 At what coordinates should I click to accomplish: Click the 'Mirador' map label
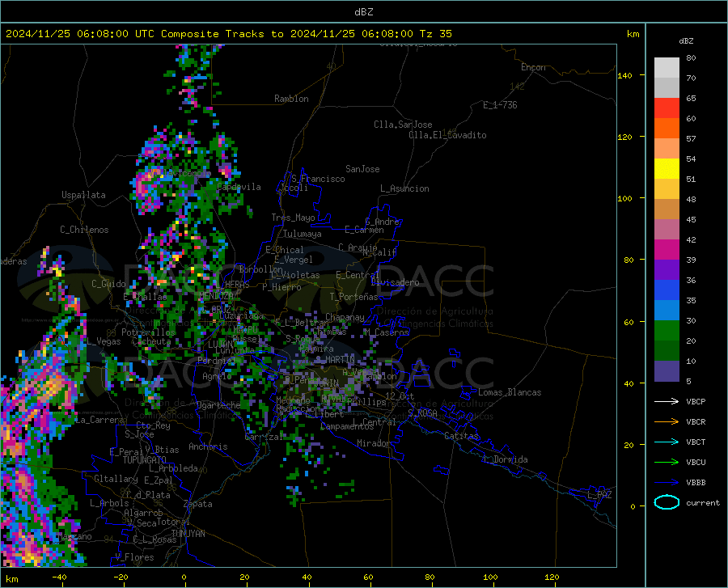pyautogui.click(x=373, y=443)
